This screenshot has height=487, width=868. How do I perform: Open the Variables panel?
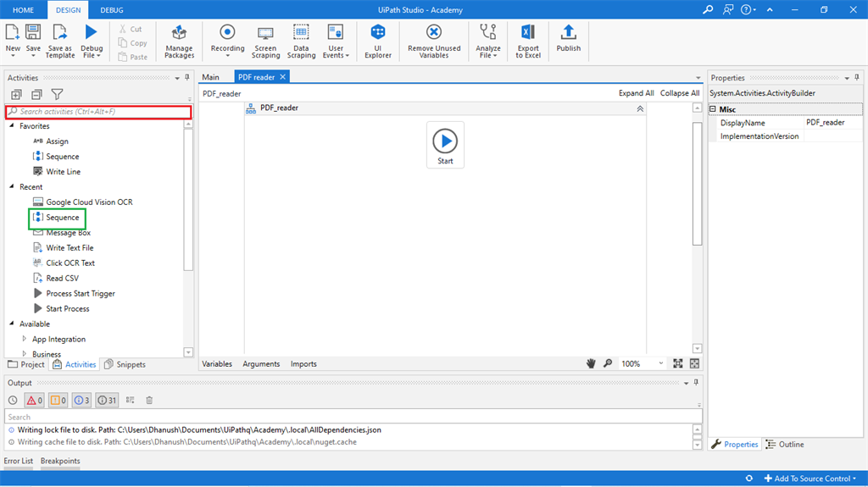tap(217, 363)
